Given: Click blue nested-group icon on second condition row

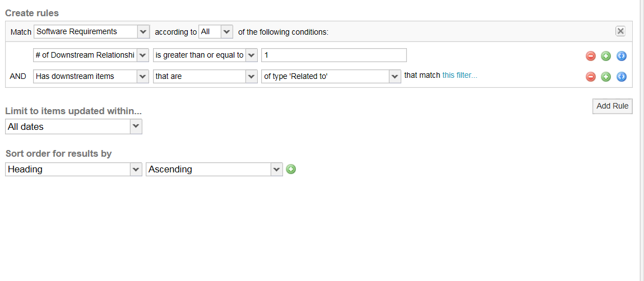Looking at the screenshot, I should pyautogui.click(x=622, y=76).
